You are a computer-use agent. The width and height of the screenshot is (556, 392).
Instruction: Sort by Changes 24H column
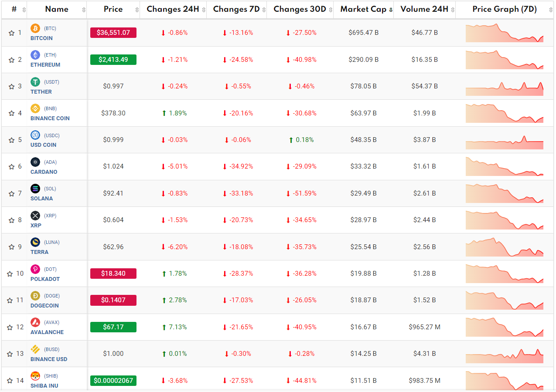[173, 9]
